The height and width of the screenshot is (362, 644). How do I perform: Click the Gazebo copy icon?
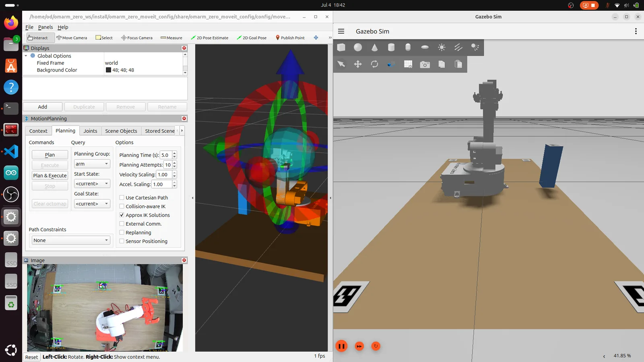442,64
